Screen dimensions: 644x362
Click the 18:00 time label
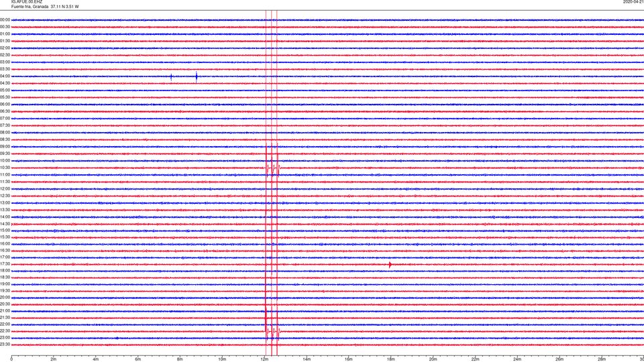tap(5, 270)
